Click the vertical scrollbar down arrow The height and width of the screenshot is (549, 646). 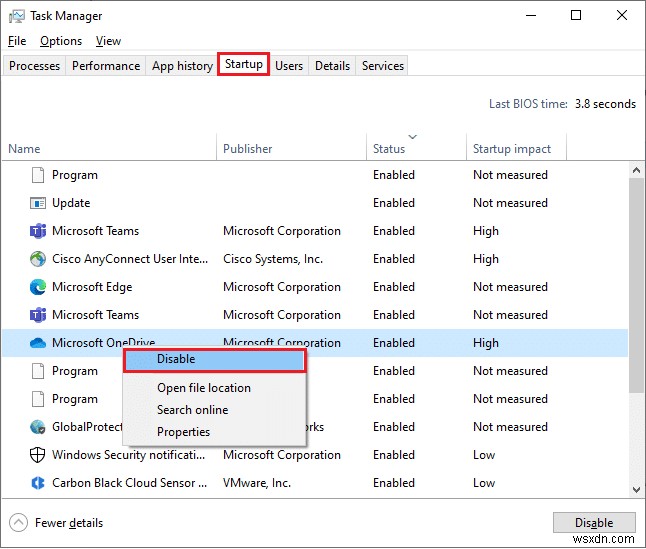(636, 489)
